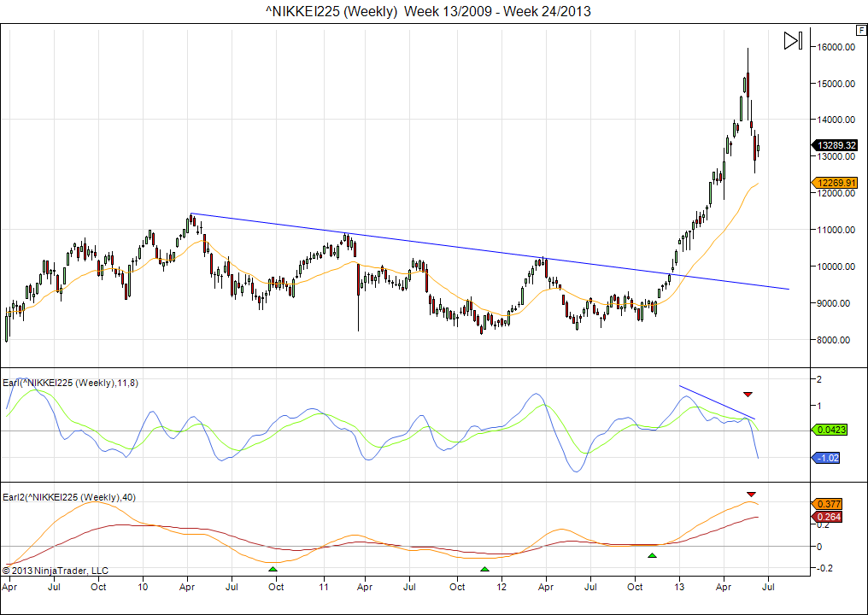Click the scroll-to-latest-bar arrow icon

click(792, 41)
